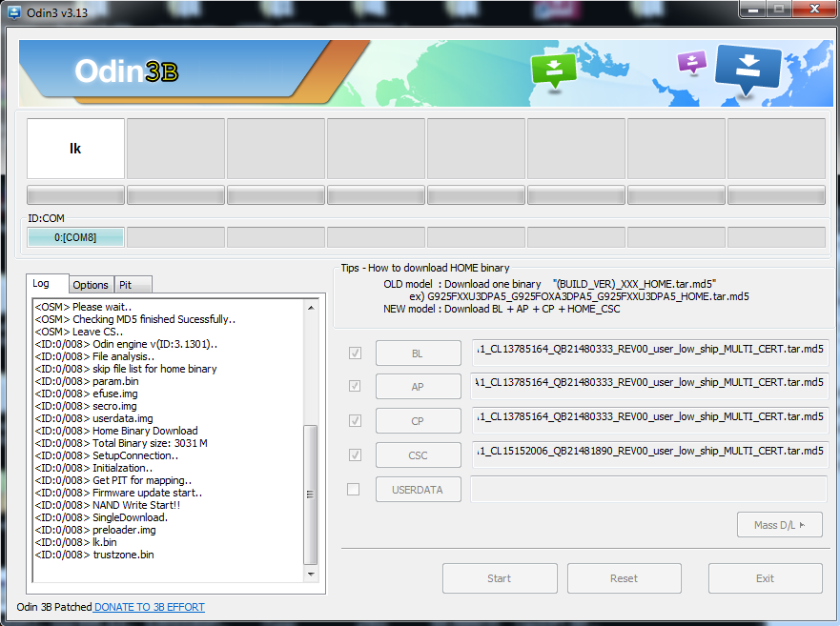840x626 pixels.
Task: Toggle the AP file checkbox
Action: [x=355, y=386]
